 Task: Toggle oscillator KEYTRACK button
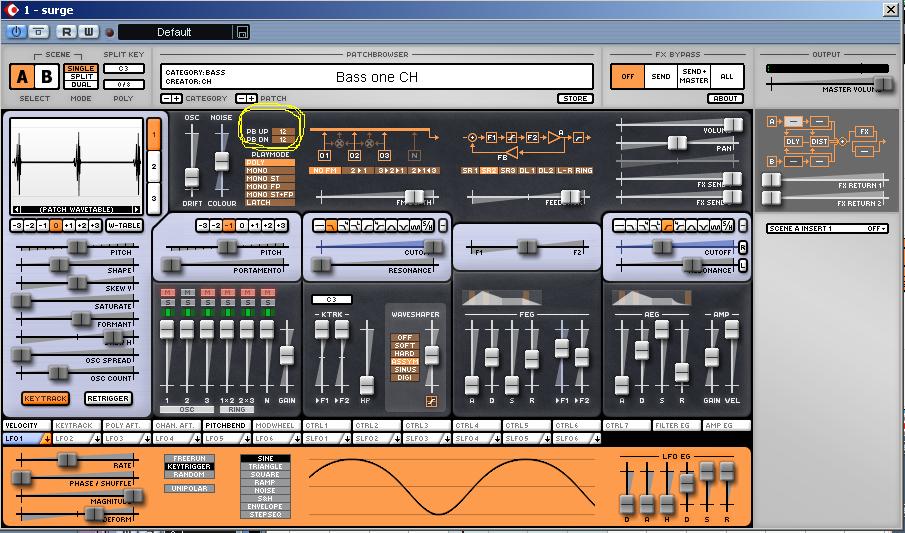click(46, 398)
